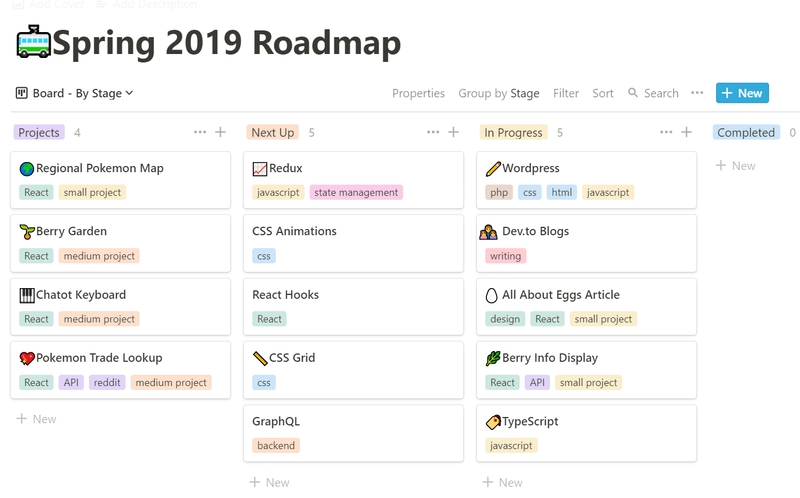Click the globe icon on Regional Pokemon Map
This screenshot has width=800, height=498.
point(27,169)
